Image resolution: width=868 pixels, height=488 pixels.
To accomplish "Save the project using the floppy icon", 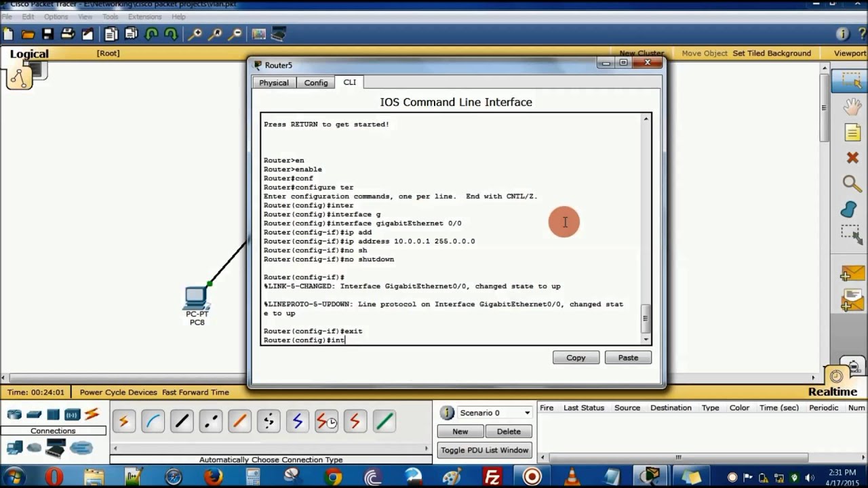I will click(x=47, y=34).
